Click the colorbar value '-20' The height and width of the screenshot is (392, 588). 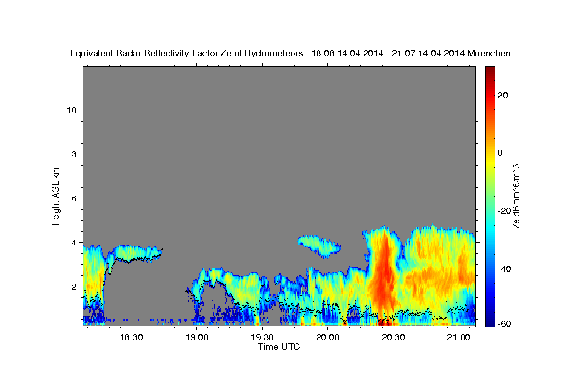coord(504,211)
